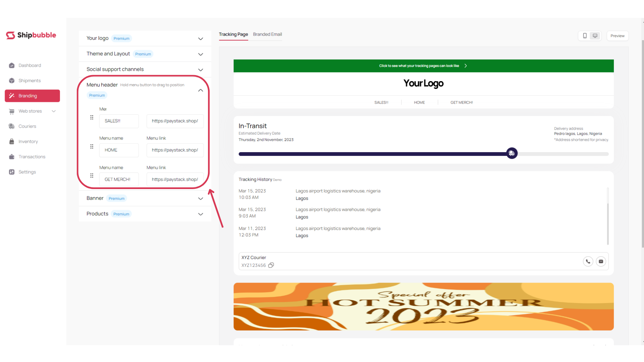Click the Transactions sidebar icon
The width and height of the screenshot is (644, 362).
coord(12,157)
